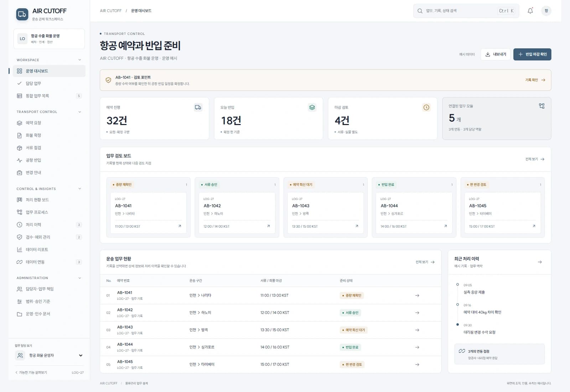Image resolution: width=570 pixels, height=392 pixels.
Task: Click 전체 보기 in 업무 검토 보드
Action: coord(535,159)
